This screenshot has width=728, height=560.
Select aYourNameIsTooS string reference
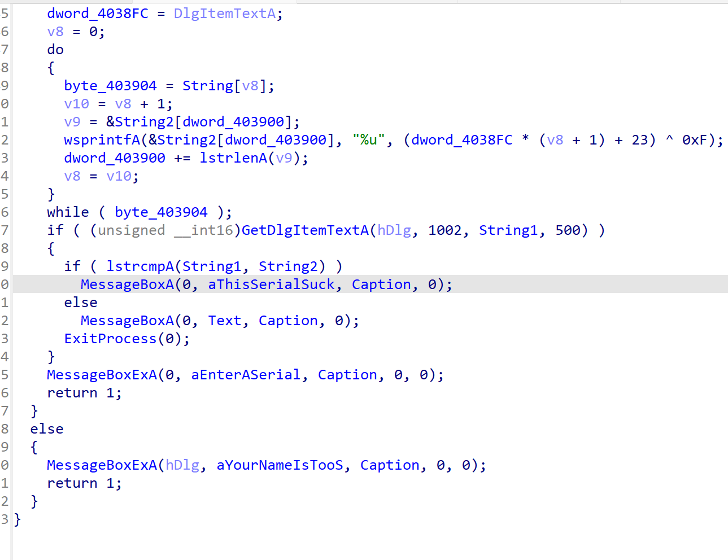pos(280,465)
